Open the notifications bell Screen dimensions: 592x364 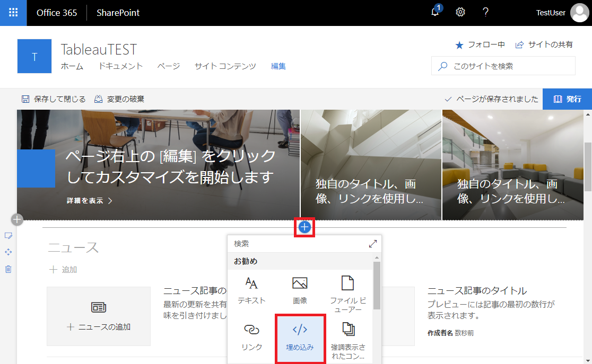click(x=436, y=12)
